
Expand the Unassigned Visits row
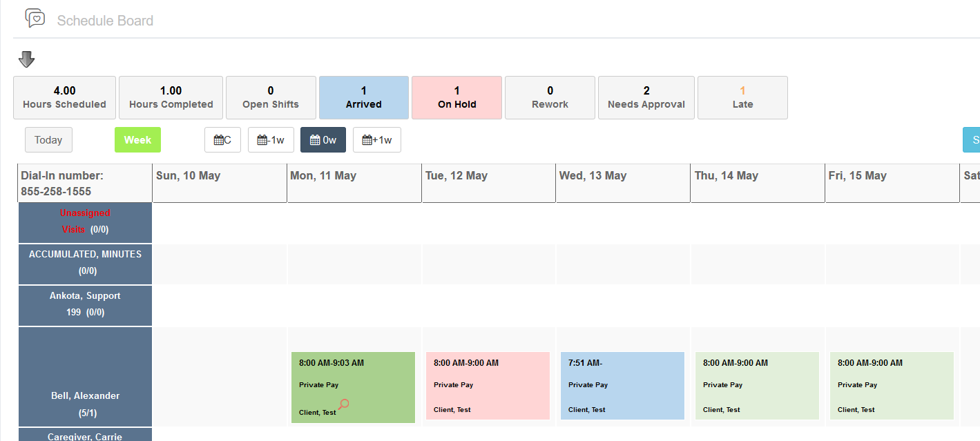coord(84,222)
